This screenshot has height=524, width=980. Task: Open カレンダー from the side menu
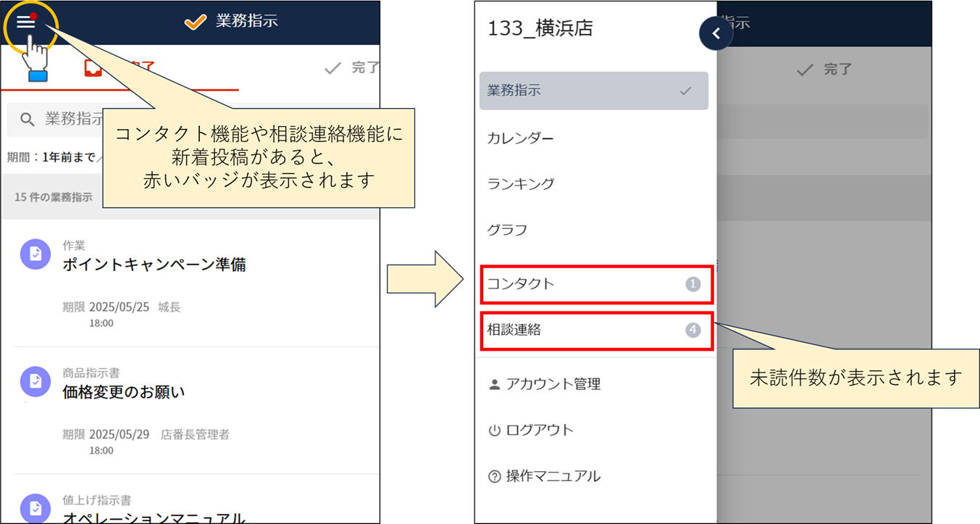coord(594,138)
